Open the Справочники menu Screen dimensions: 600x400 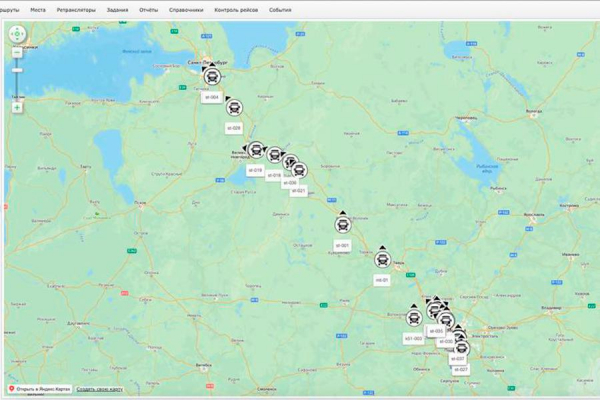tap(186, 8)
